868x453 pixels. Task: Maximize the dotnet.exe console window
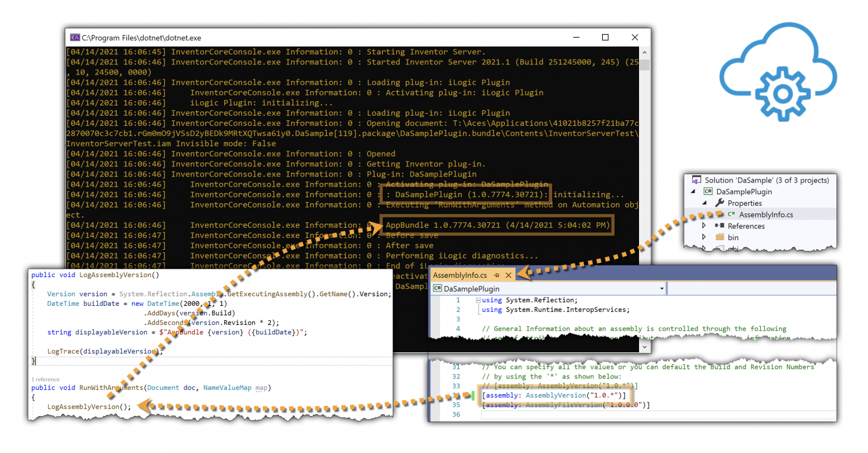[605, 38]
